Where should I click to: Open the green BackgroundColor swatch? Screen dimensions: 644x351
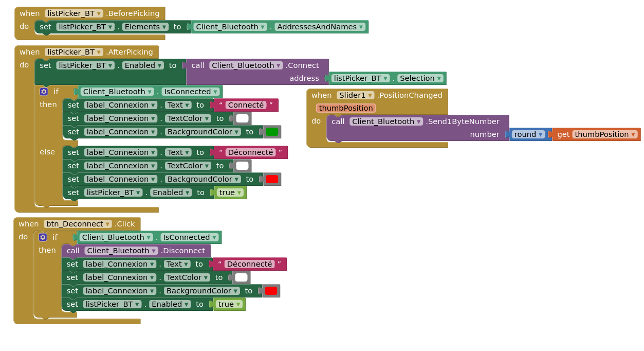point(272,132)
